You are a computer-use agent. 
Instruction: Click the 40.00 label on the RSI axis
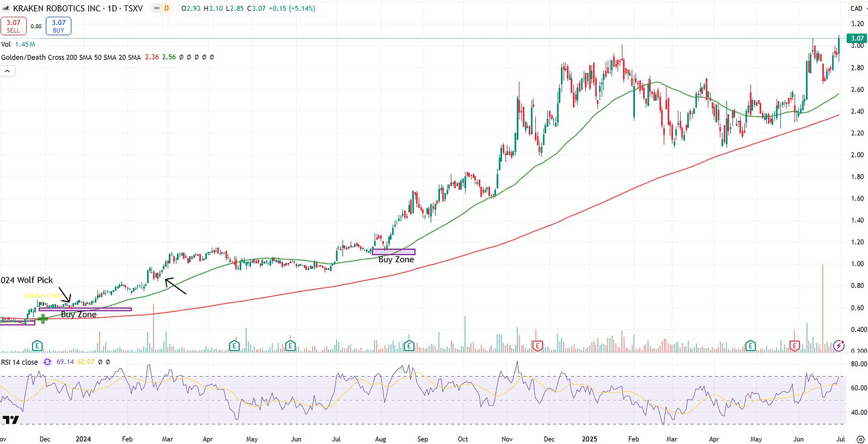click(x=858, y=412)
